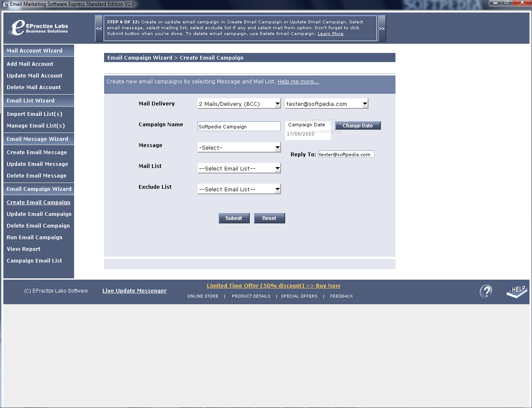The height and width of the screenshot is (408, 532).
Task: Open Campaign Email List
Action: coord(35,260)
